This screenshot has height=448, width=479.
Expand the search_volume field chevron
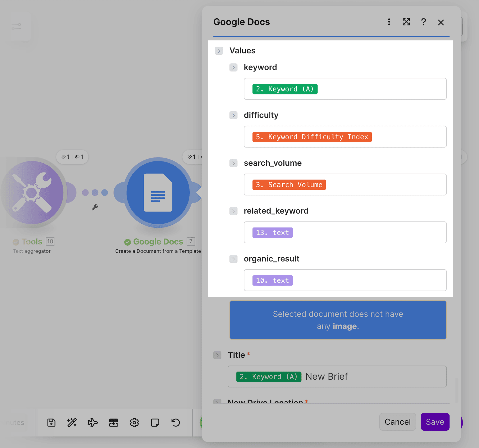click(x=233, y=163)
